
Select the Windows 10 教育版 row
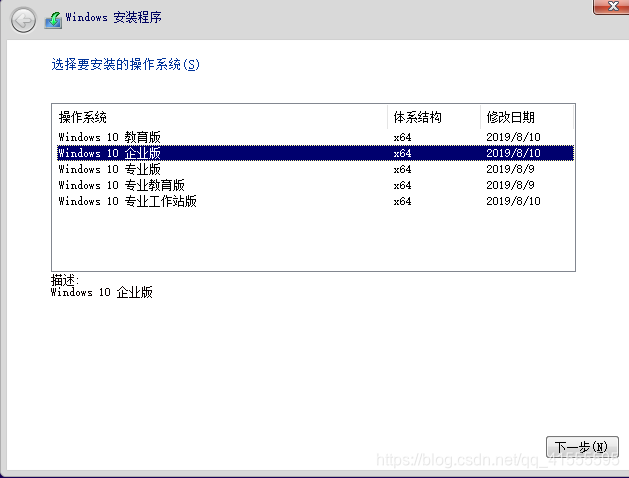(315, 137)
